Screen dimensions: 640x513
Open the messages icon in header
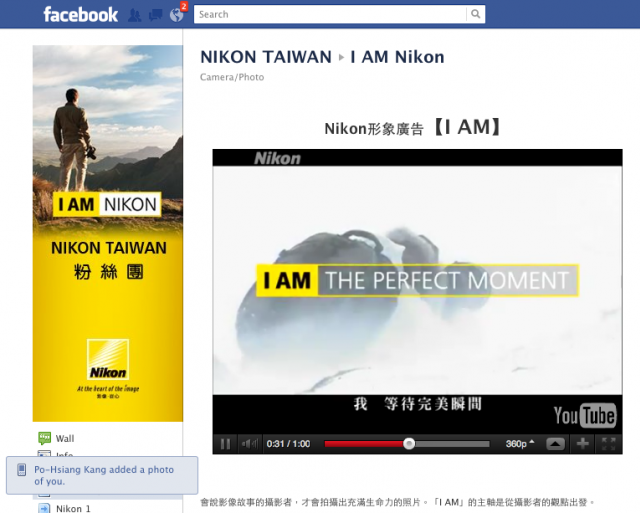point(155,16)
